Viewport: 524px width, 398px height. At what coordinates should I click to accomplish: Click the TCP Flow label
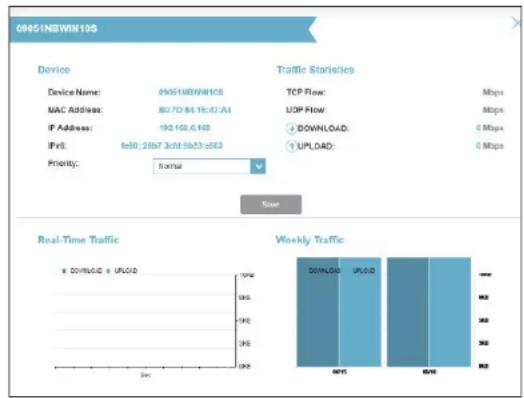tap(306, 92)
